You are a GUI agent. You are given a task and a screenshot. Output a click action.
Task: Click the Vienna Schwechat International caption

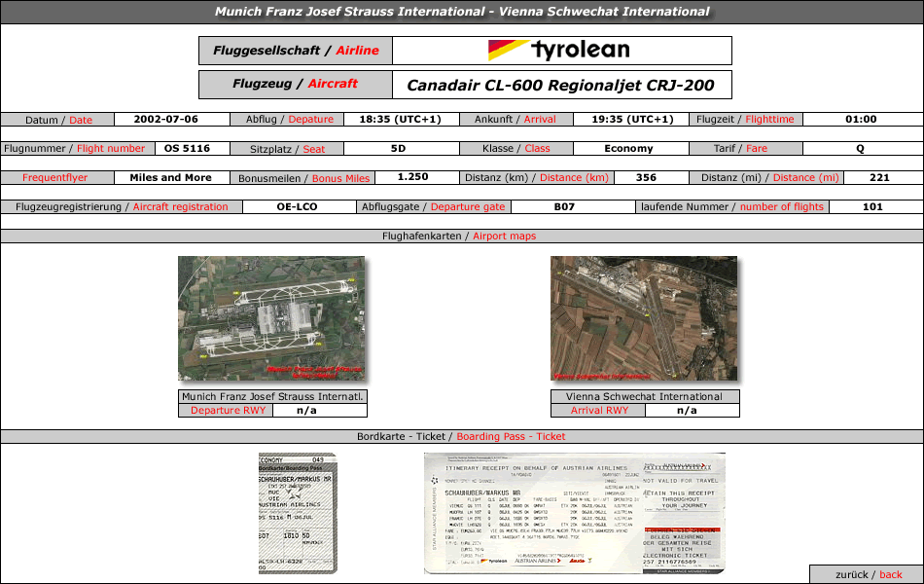pos(644,396)
